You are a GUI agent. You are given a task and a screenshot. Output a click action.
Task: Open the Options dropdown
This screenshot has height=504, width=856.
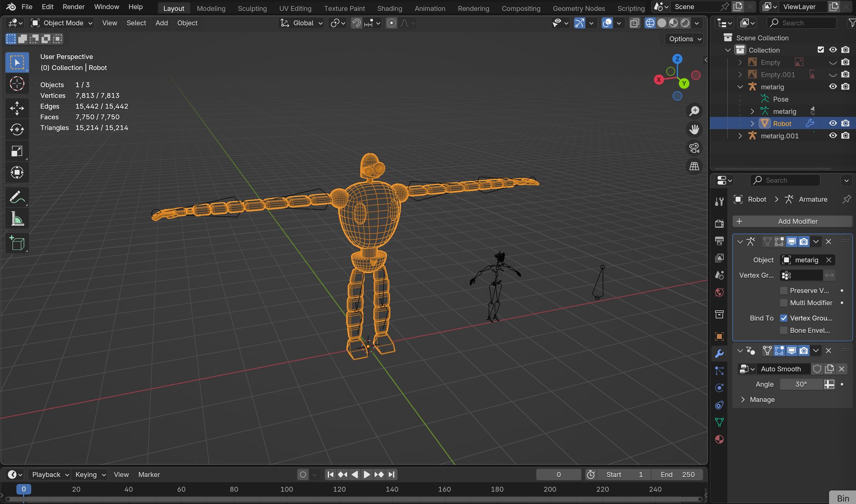[x=685, y=39]
